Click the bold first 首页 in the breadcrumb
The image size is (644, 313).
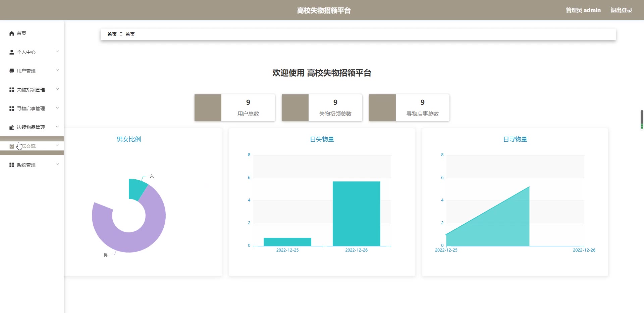(112, 34)
